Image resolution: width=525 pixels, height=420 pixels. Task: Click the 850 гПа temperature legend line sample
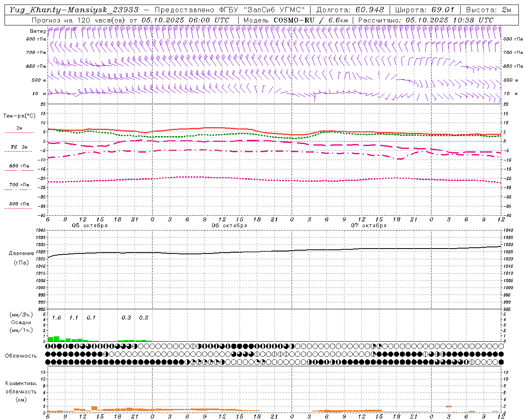[19, 170]
